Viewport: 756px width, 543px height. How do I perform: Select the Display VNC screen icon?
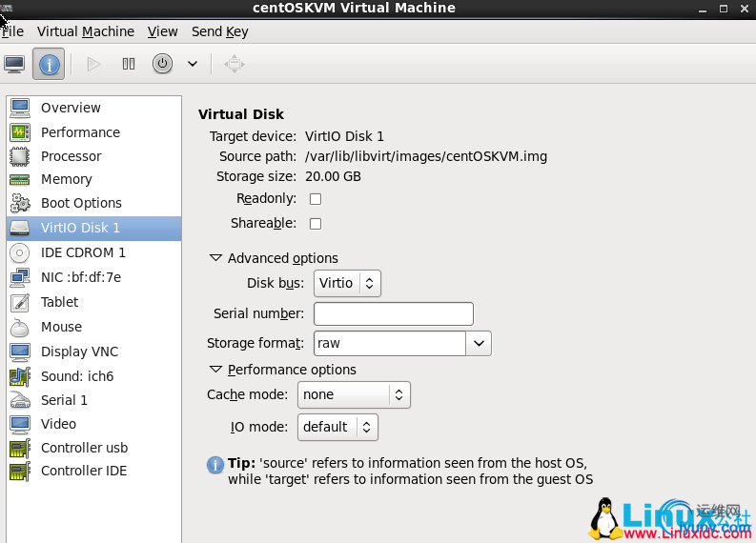[20, 352]
